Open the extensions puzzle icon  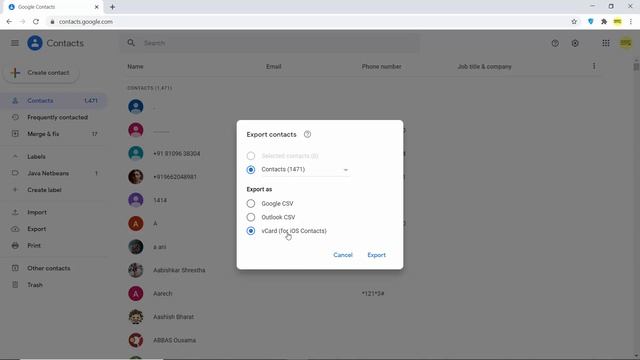click(x=604, y=22)
